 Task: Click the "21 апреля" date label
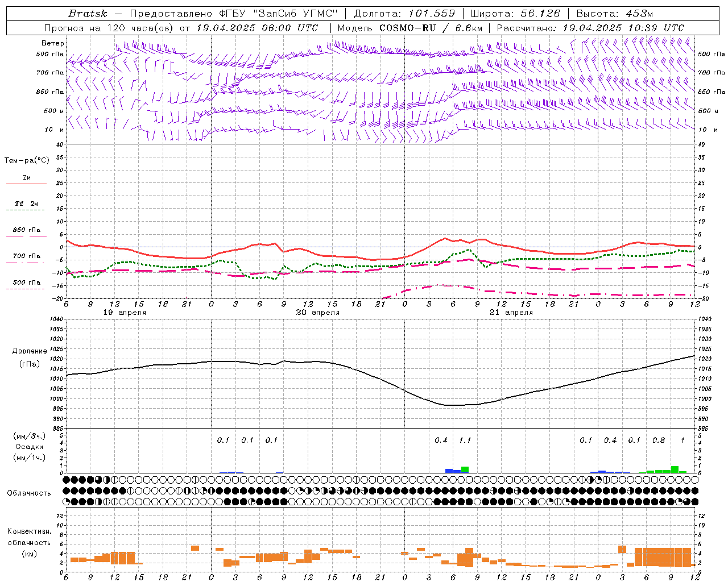click(x=511, y=313)
